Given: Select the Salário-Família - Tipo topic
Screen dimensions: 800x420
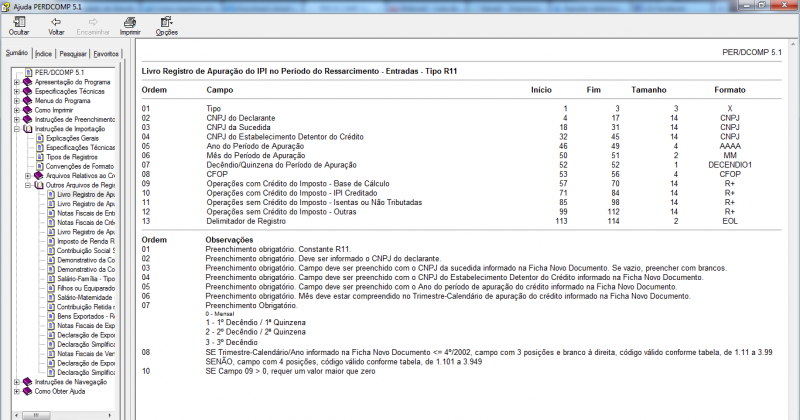Looking at the screenshot, I should point(86,279).
